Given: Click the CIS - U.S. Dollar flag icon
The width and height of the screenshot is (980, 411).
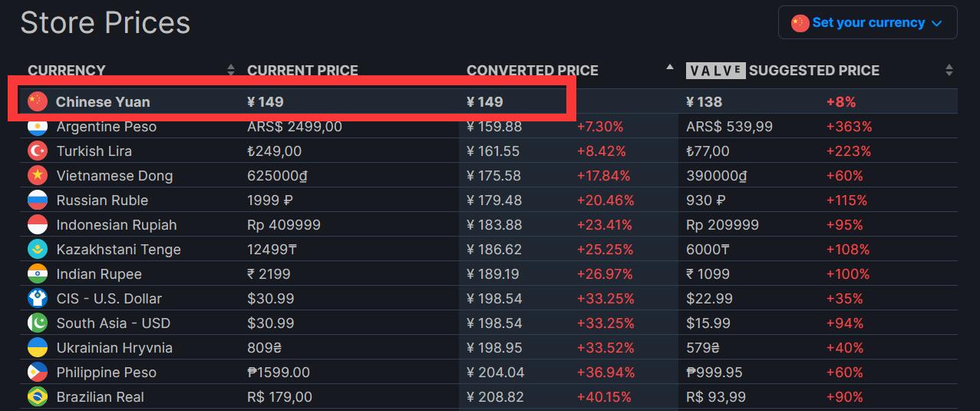Looking at the screenshot, I should pos(38,299).
